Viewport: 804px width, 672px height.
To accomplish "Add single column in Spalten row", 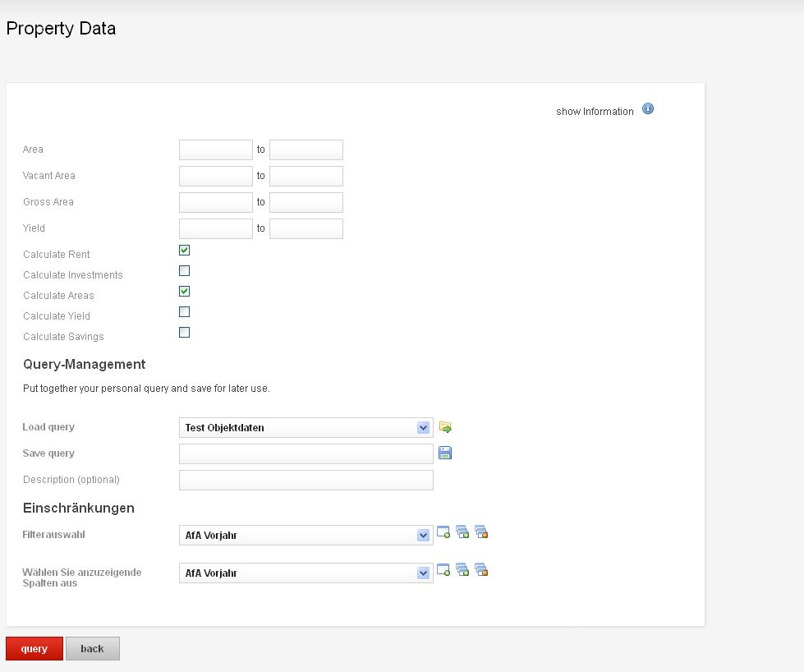I will pos(443,570).
